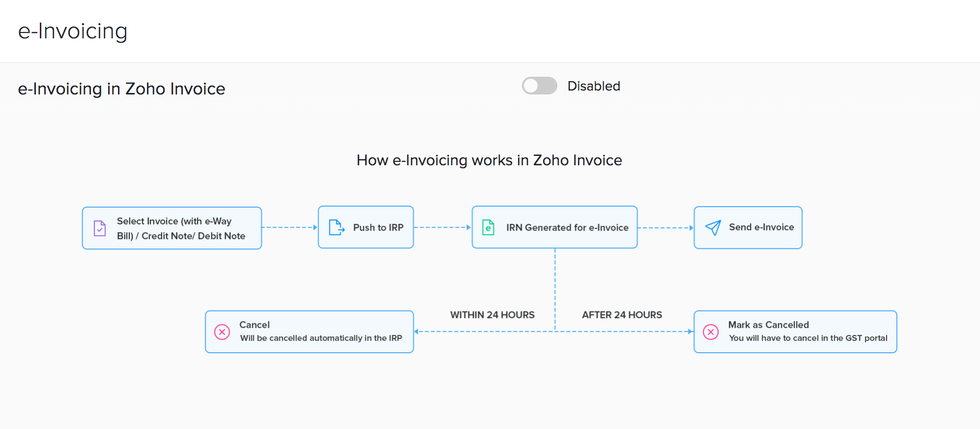Enable the e-Invoicing toggle switch
Screen dimensions: 980x429
point(539,86)
